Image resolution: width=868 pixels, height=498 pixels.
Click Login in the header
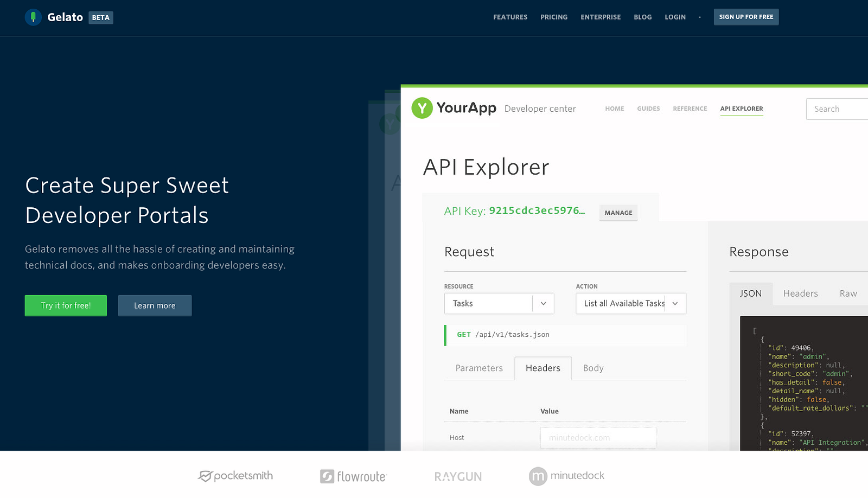[x=675, y=17]
